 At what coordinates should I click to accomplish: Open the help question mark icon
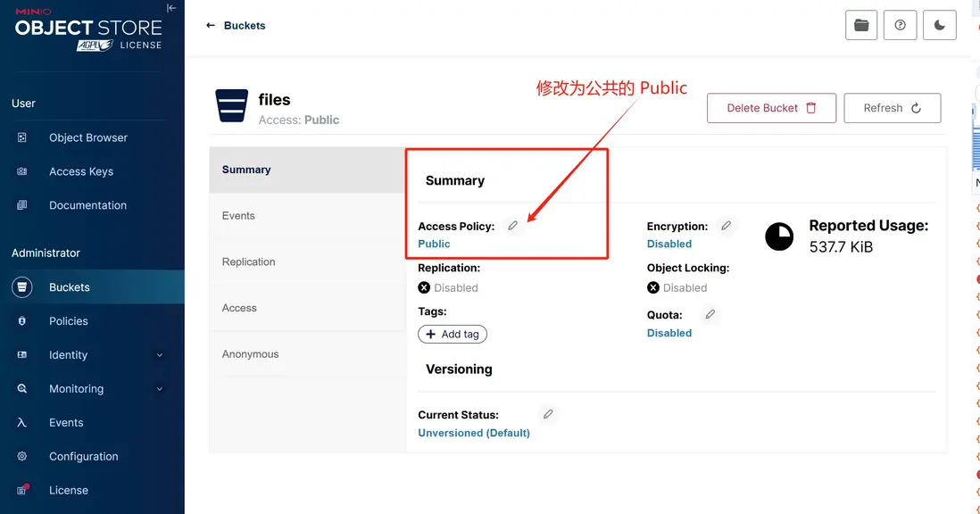tap(900, 26)
